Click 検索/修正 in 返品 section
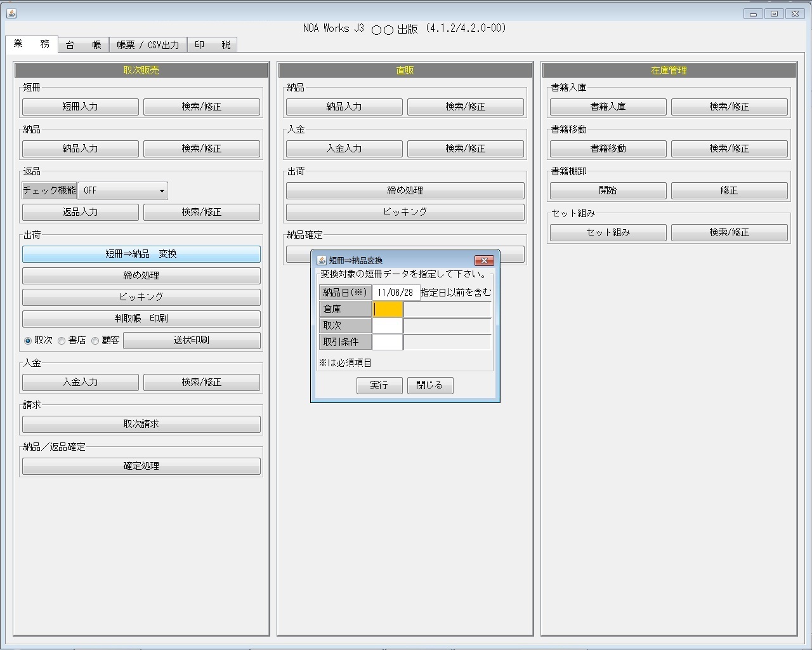 (x=202, y=212)
